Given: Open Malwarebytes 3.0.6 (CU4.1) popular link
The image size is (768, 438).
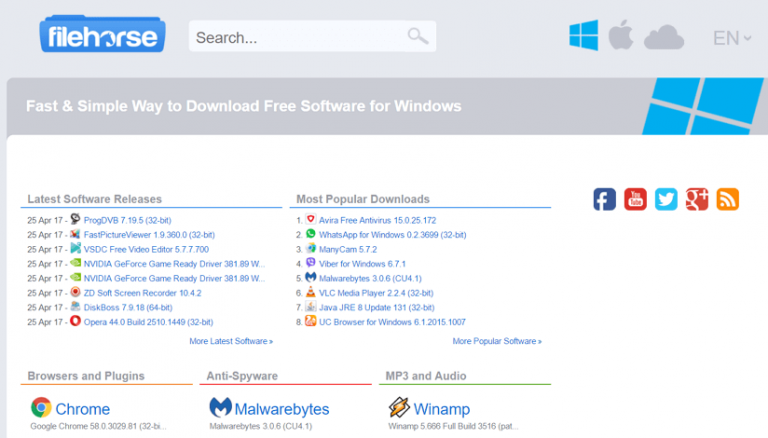Looking at the screenshot, I should pos(370,278).
